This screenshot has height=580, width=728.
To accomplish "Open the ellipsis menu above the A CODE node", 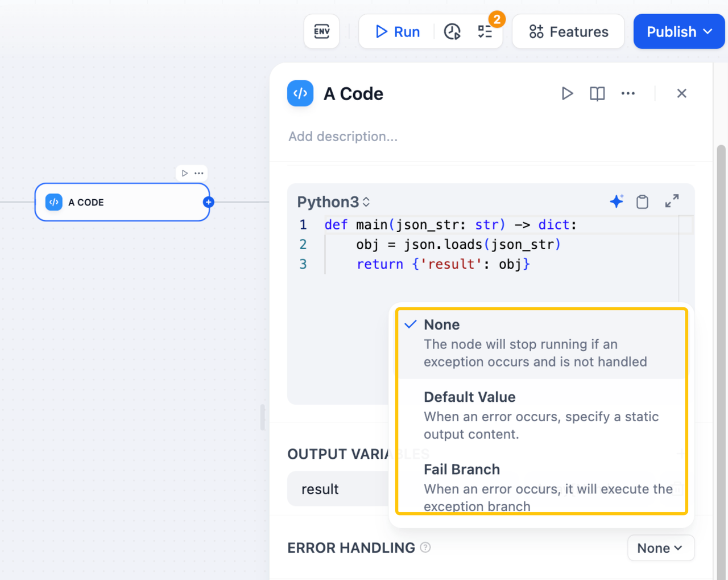I will point(199,173).
